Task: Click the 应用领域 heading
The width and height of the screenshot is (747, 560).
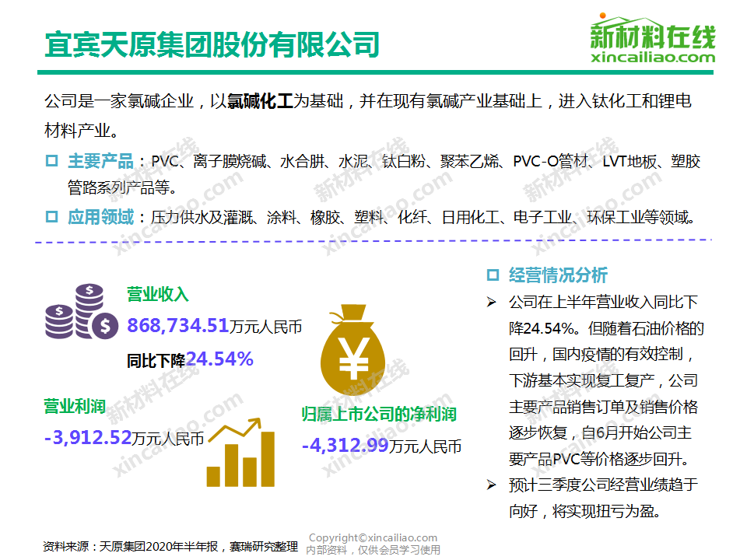Action: [100, 217]
